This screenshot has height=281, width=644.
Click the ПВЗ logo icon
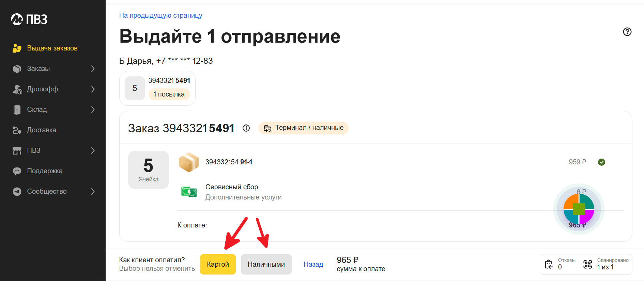17,19
